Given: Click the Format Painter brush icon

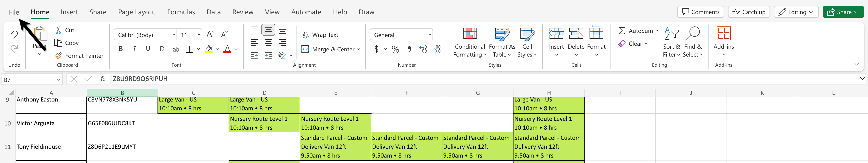Looking at the screenshot, I should (58, 56).
